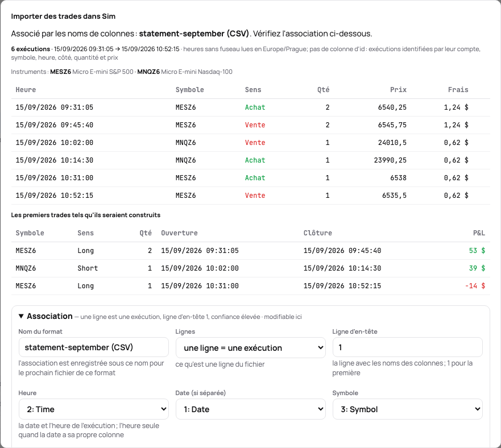Click the Nom du format input field
The image size is (501, 448).
[94, 347]
